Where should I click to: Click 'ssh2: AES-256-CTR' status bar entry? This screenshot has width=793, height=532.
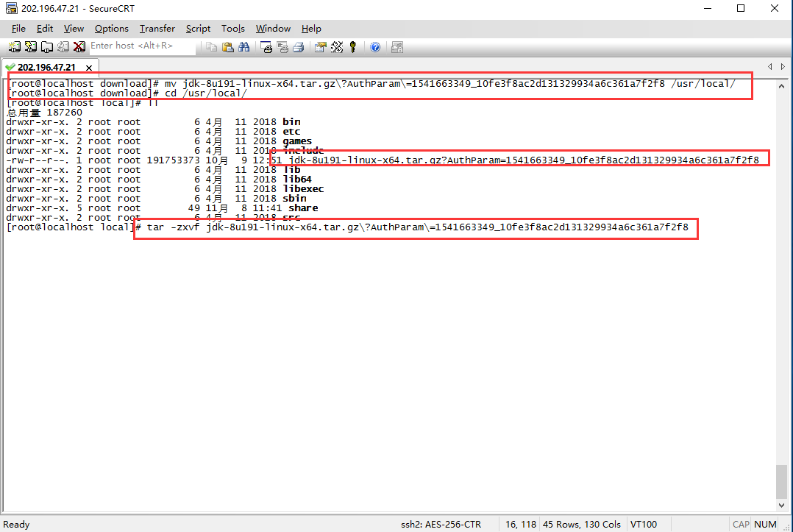coord(441,525)
